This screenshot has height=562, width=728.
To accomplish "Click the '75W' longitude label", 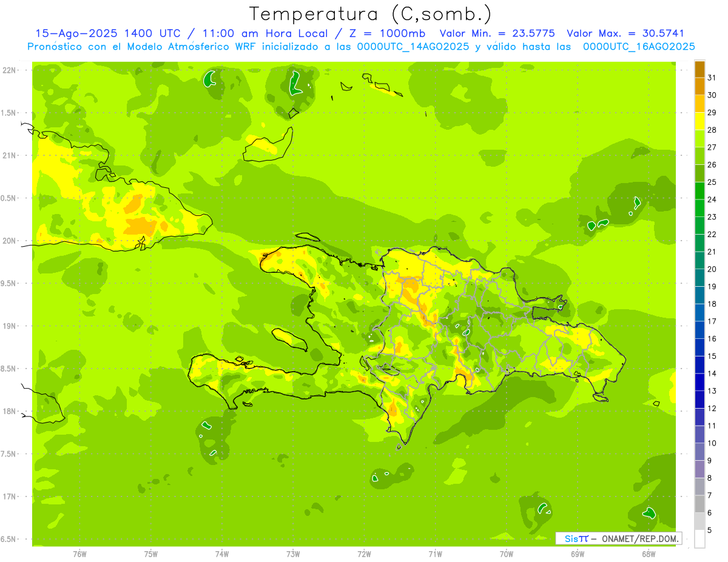I will coord(150,554).
